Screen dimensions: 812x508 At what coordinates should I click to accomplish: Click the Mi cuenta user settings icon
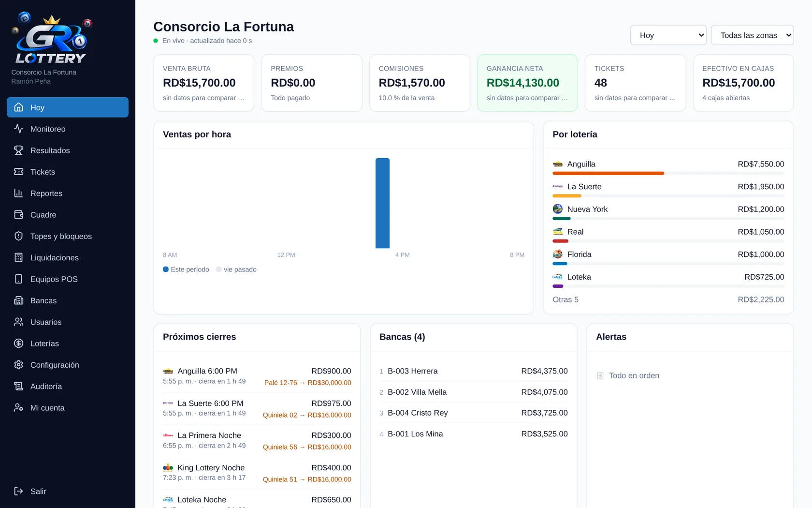click(x=18, y=407)
